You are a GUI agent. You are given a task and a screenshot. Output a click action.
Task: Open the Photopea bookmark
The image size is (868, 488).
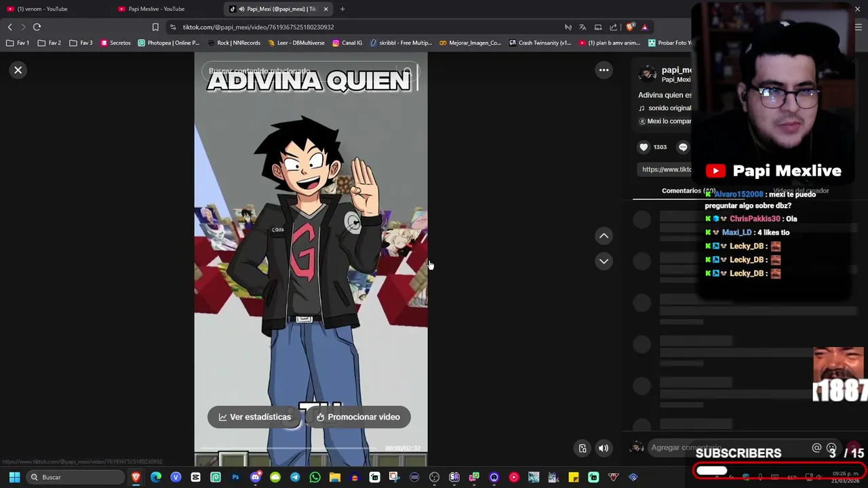tap(169, 43)
